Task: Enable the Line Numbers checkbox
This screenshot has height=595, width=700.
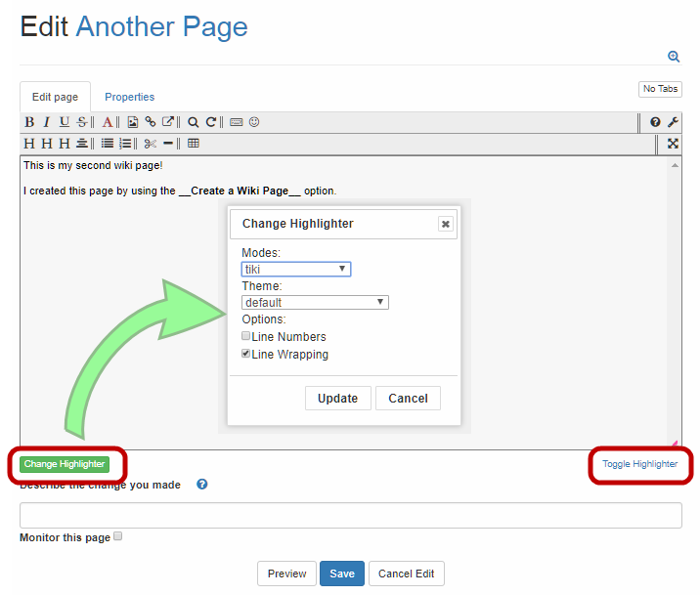Action: (x=246, y=336)
